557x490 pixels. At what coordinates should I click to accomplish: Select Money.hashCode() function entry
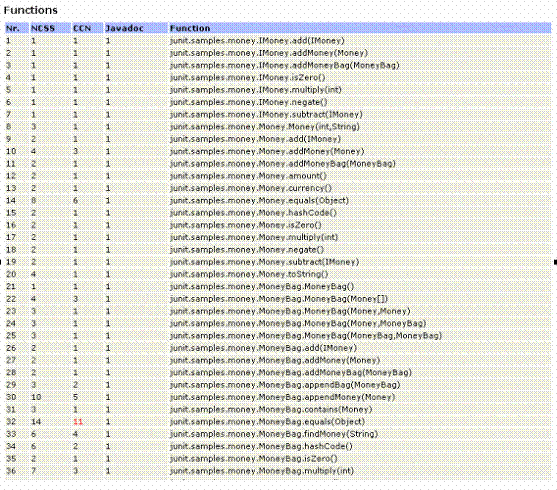(253, 213)
